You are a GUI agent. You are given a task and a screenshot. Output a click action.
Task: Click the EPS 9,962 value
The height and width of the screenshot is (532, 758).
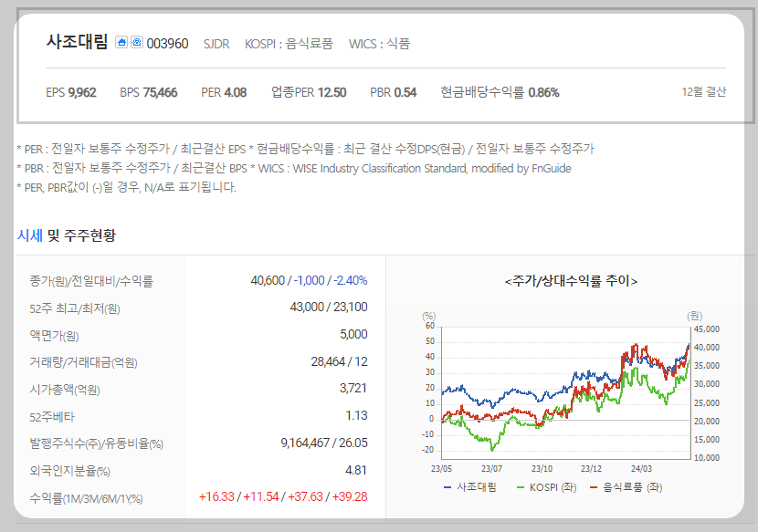(71, 92)
